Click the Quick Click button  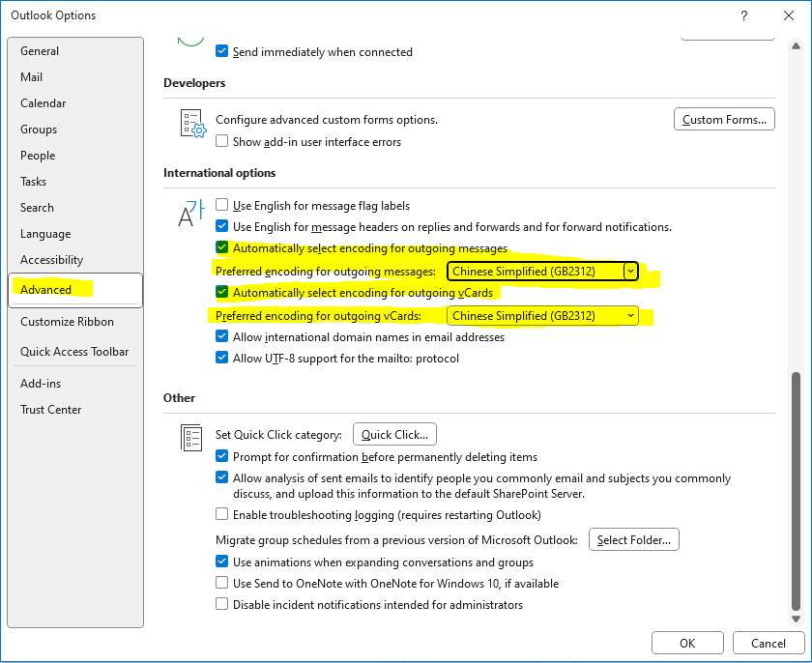pos(394,433)
